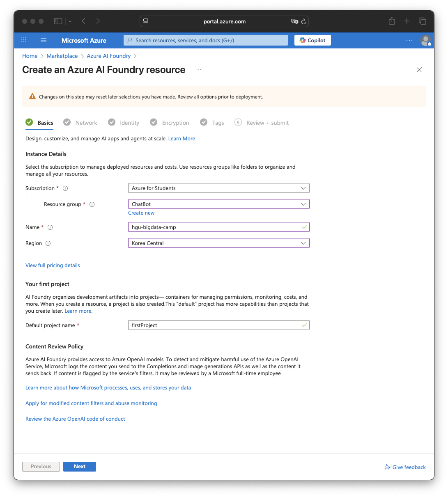Click the Safari share icon
This screenshot has height=497, width=448.
392,21
